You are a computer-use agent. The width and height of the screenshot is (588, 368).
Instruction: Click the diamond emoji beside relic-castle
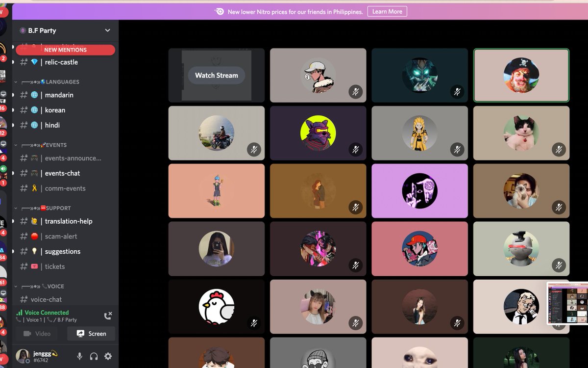click(x=34, y=62)
